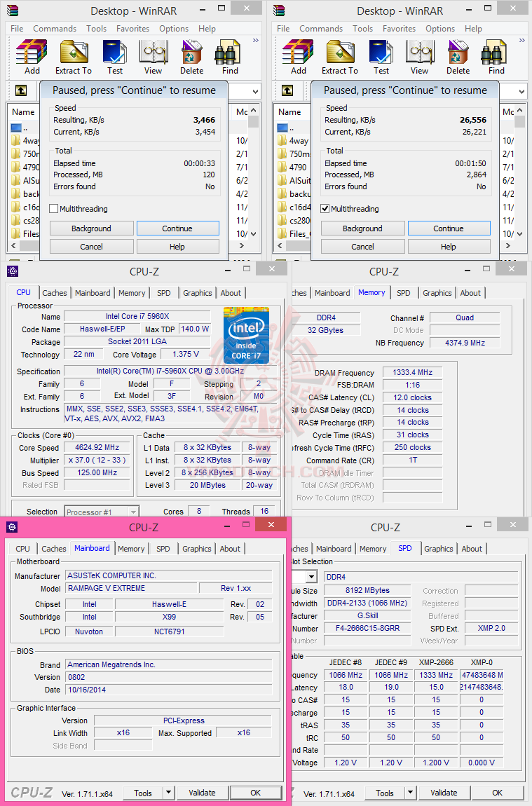532x806 pixels.
Task: Enable Multithreading in left WinRAR benchmark
Action: [53, 209]
